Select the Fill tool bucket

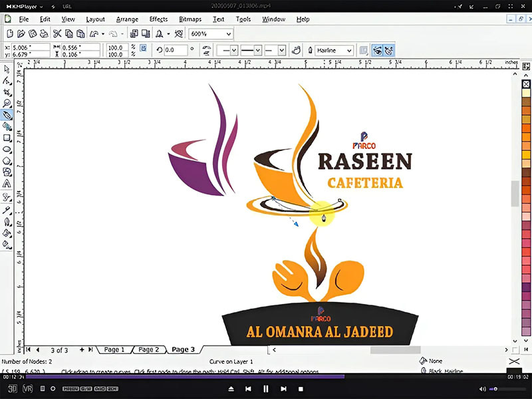tap(7, 233)
